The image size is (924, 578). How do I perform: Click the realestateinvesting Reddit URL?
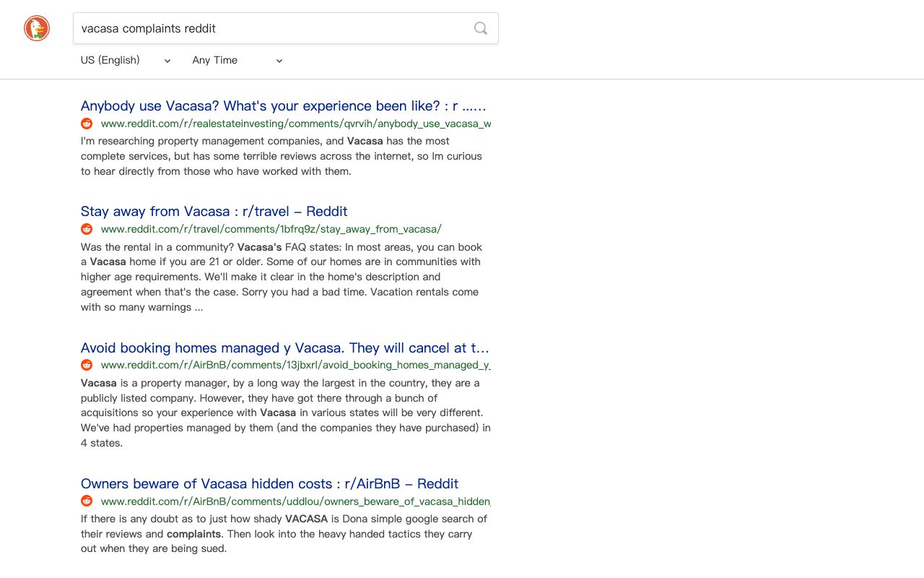296,124
